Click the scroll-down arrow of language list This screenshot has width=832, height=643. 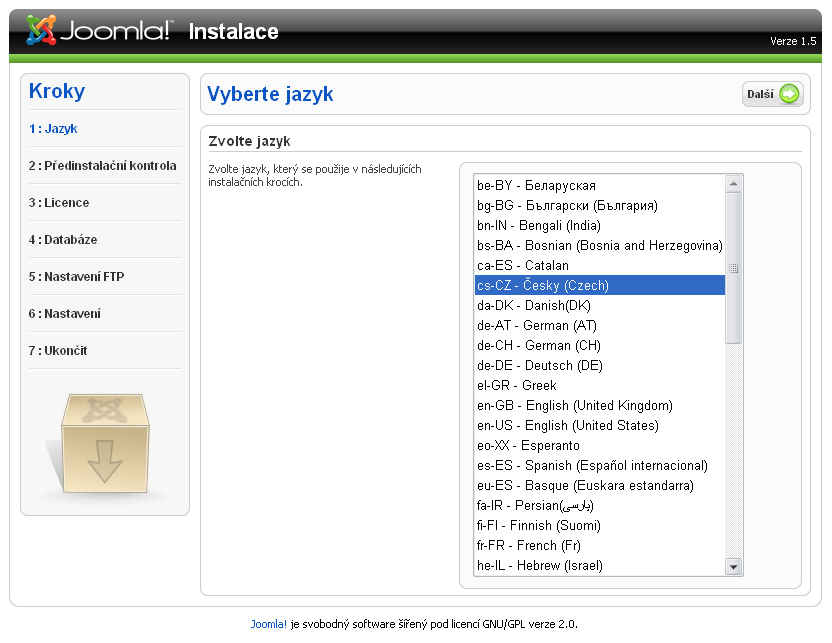[x=733, y=567]
